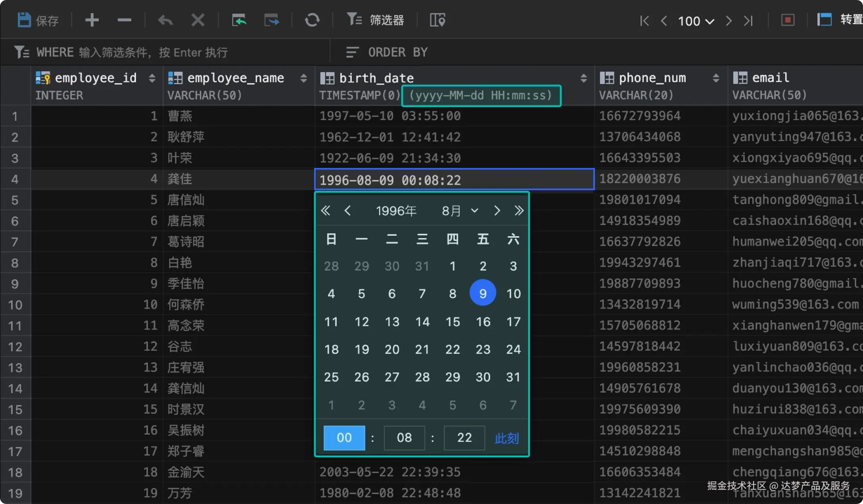Click the X cancel changes icon
The image size is (863, 504).
(198, 20)
